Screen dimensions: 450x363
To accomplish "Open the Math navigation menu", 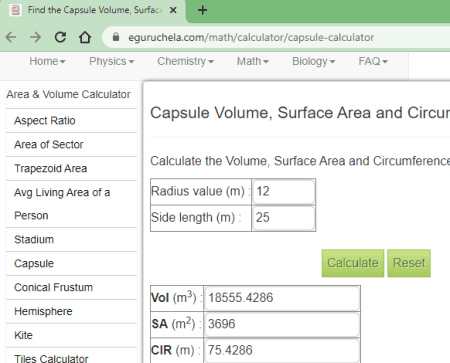I will point(253,61).
